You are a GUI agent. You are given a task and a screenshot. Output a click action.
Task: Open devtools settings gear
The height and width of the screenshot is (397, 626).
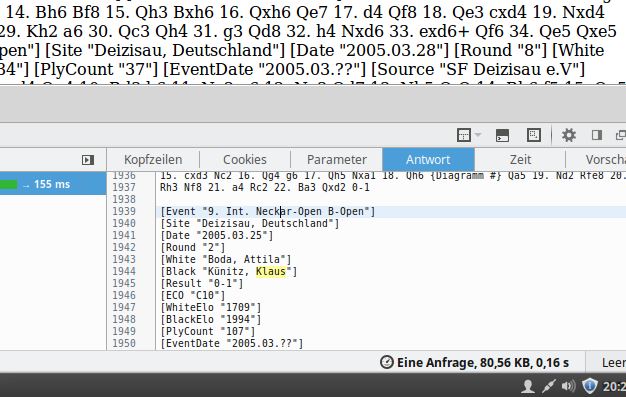point(569,135)
